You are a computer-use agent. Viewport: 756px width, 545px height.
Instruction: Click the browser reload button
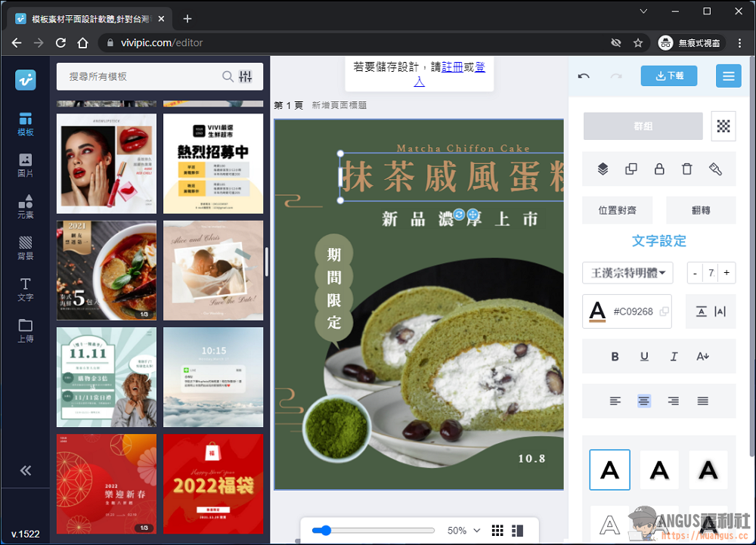(60, 43)
